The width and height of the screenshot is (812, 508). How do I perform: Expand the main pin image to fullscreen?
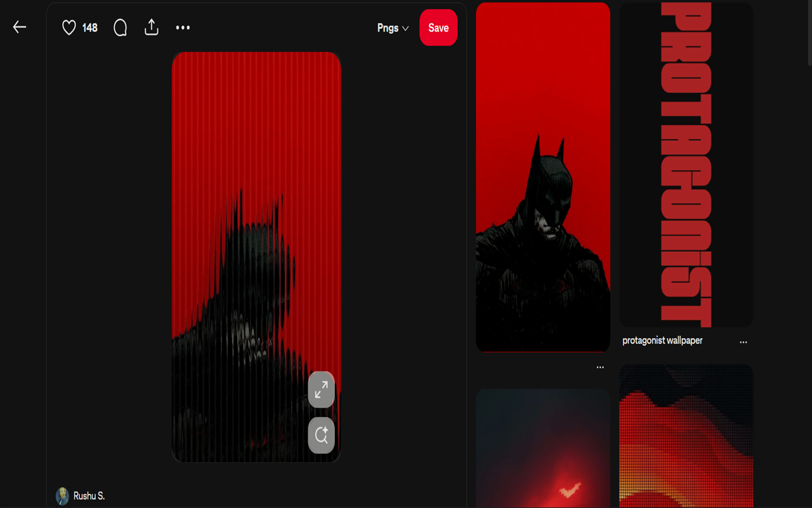[x=321, y=389]
